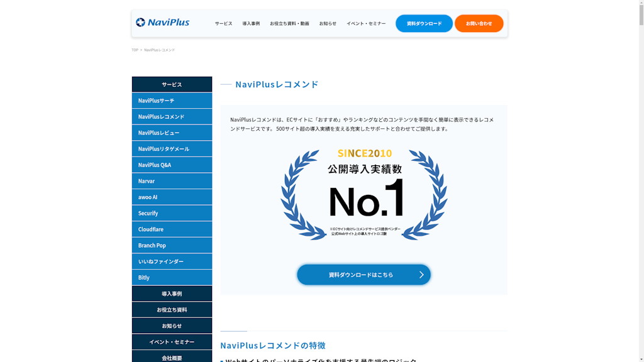Select Cloudflare in the sidebar list

pyautogui.click(x=172, y=229)
